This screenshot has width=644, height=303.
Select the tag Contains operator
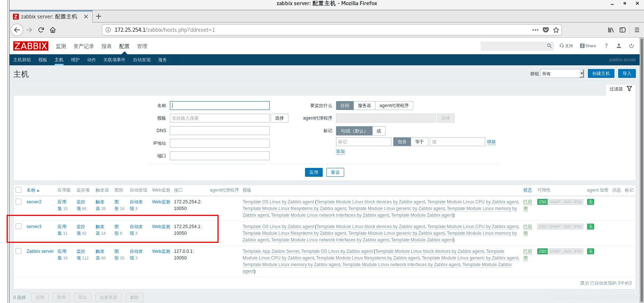[x=402, y=142]
